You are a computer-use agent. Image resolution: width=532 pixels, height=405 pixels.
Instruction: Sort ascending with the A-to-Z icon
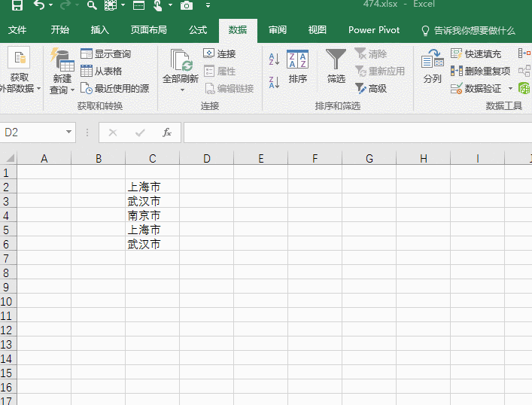click(x=274, y=59)
